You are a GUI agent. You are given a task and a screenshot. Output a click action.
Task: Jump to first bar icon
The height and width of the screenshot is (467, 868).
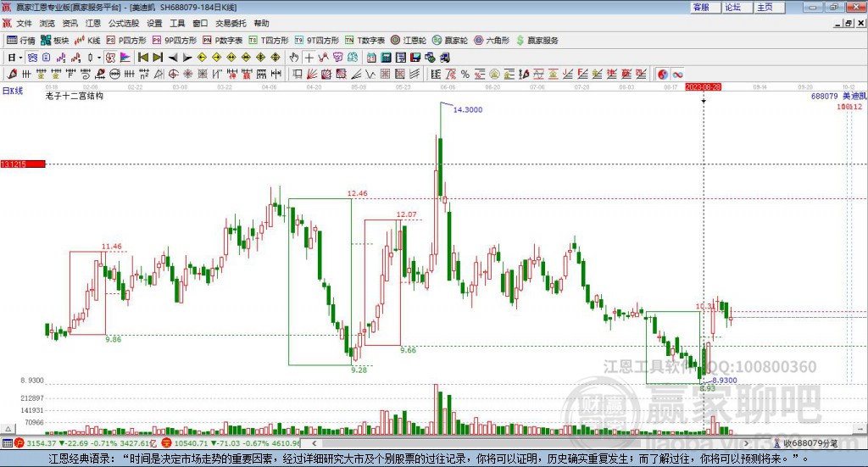coord(142,58)
